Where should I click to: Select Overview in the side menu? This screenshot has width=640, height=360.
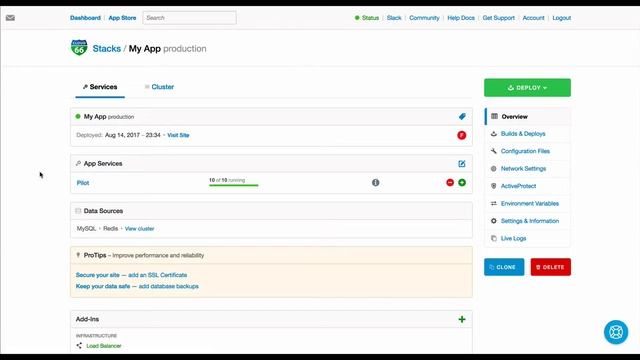pos(527,116)
